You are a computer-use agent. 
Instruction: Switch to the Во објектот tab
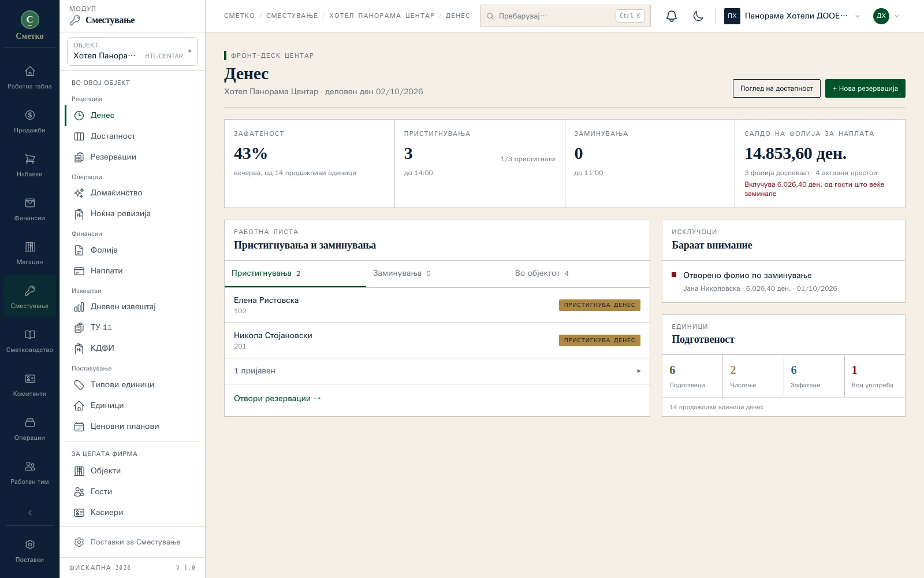tap(579, 273)
